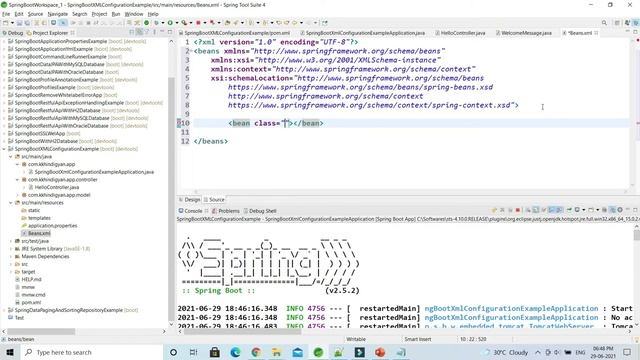Open PowerPoint from the taskbar

(380, 352)
